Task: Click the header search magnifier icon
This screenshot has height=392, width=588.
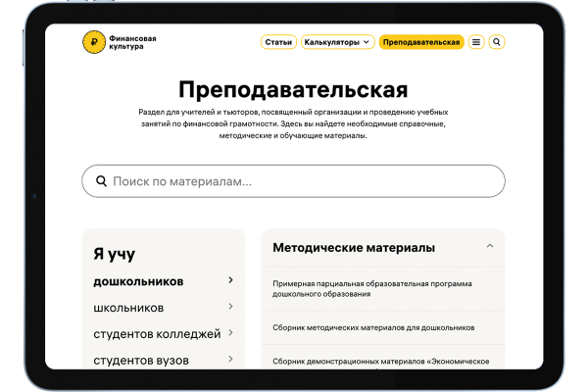Action: tap(497, 42)
